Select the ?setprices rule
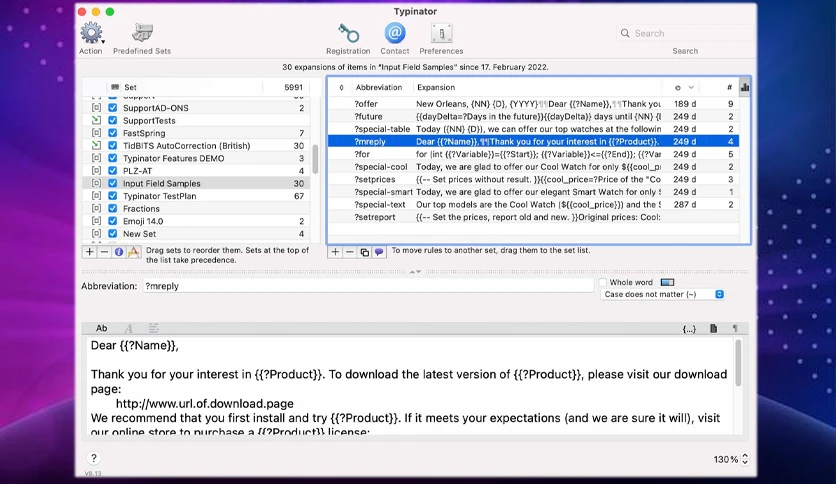 pos(533,179)
